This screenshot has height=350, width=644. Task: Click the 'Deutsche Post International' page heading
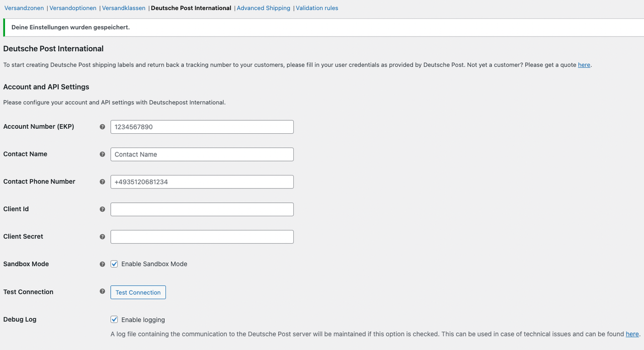pyautogui.click(x=53, y=49)
